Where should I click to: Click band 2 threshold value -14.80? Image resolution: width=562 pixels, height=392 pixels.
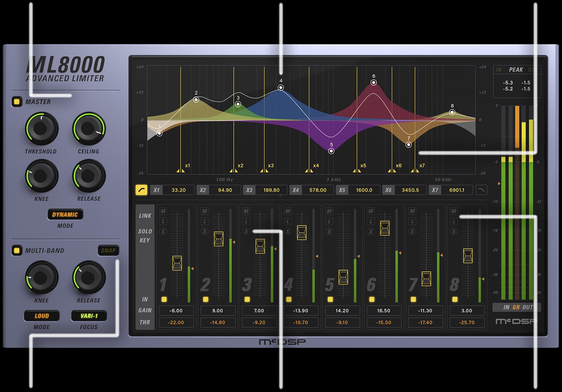[218, 322]
